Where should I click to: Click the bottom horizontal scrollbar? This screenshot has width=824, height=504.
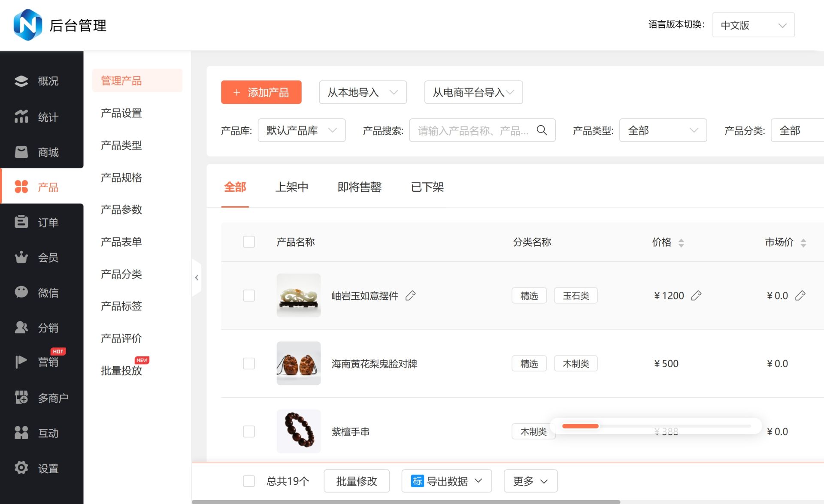point(406,501)
